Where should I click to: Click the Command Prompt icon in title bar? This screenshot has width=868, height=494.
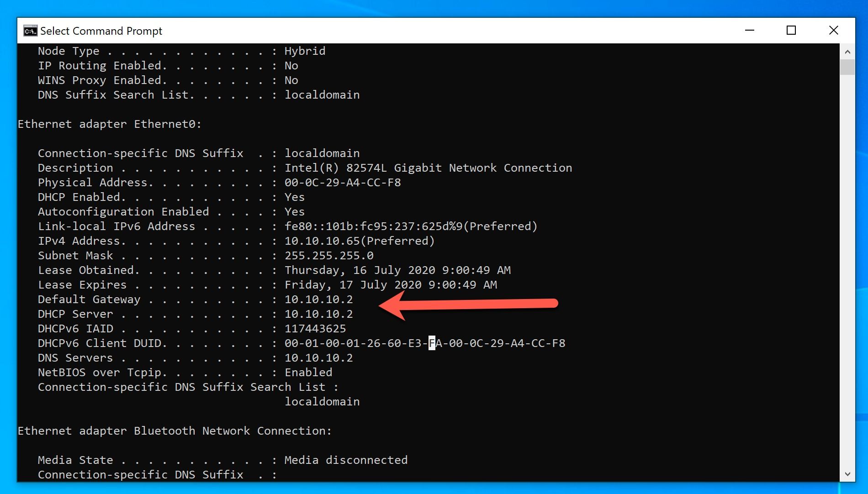30,31
